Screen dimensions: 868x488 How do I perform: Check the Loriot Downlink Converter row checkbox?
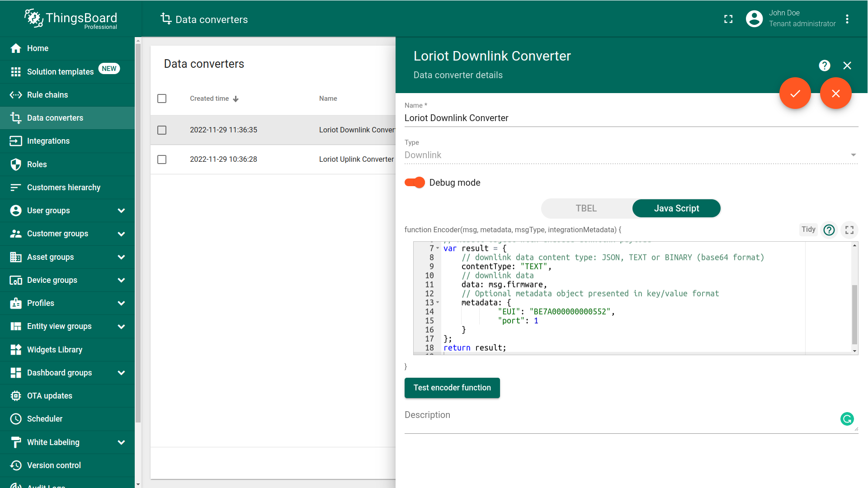[162, 130]
